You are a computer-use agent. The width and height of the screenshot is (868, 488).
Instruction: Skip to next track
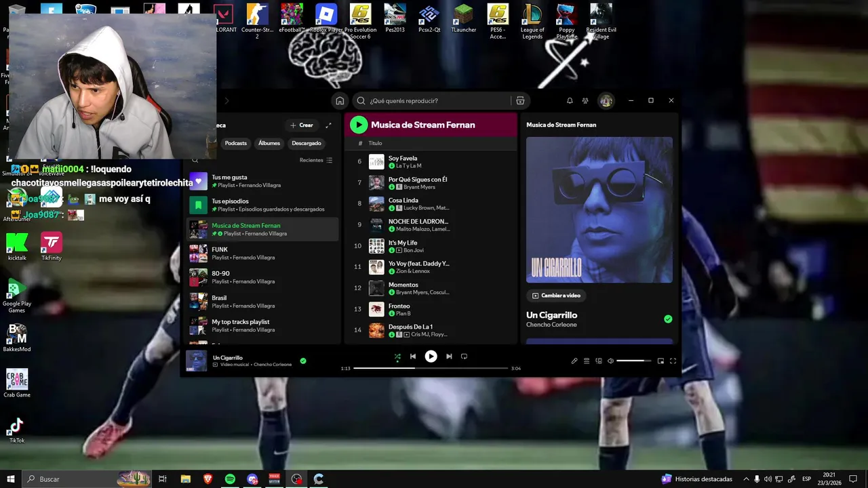449,357
